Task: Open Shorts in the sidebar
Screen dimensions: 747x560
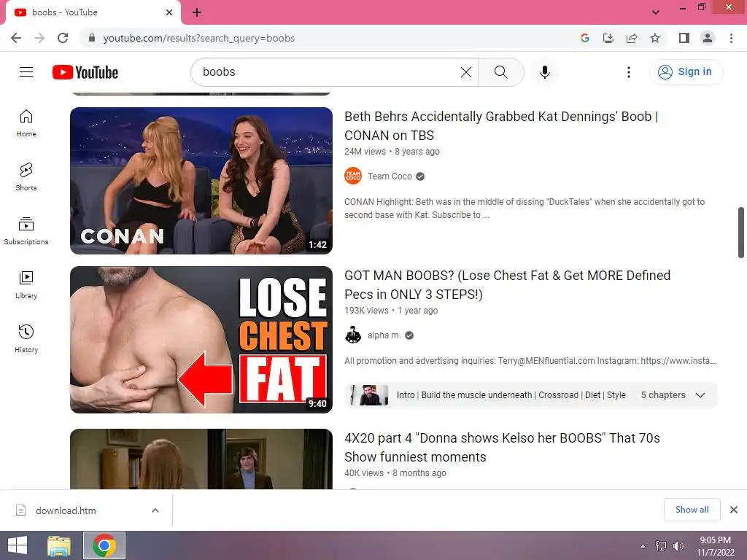Action: [26, 177]
